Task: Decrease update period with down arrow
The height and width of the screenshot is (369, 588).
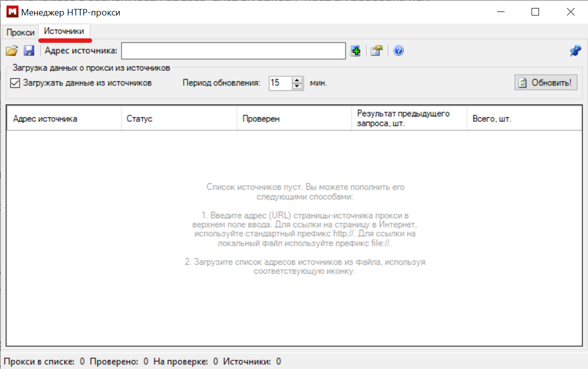Action: point(297,86)
